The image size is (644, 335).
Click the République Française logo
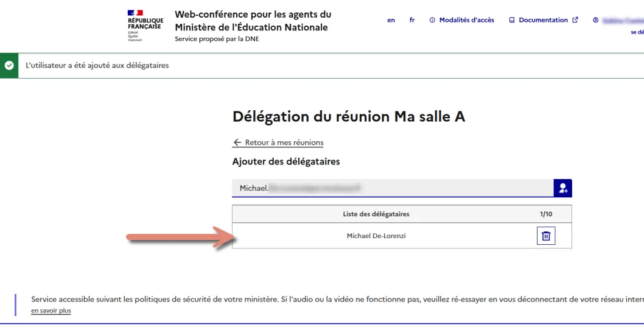[x=145, y=26]
